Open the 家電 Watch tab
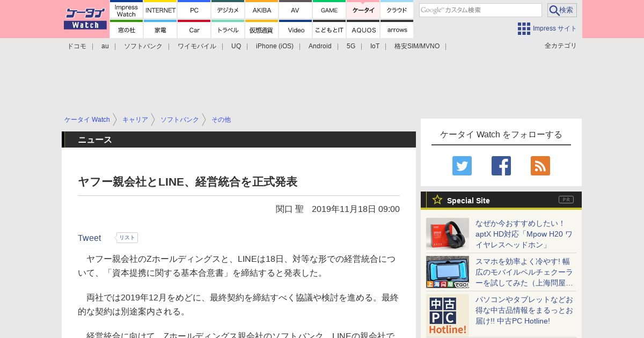The height and width of the screenshot is (338, 644). tap(160, 30)
